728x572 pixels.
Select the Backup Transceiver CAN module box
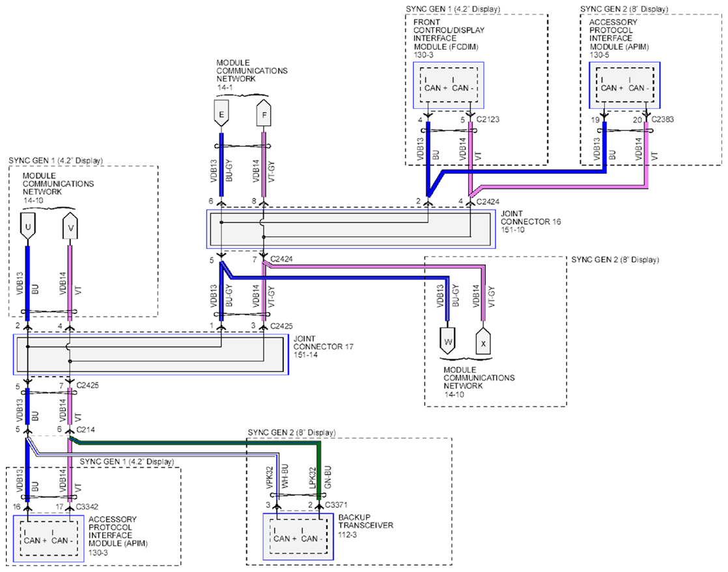[x=298, y=537]
